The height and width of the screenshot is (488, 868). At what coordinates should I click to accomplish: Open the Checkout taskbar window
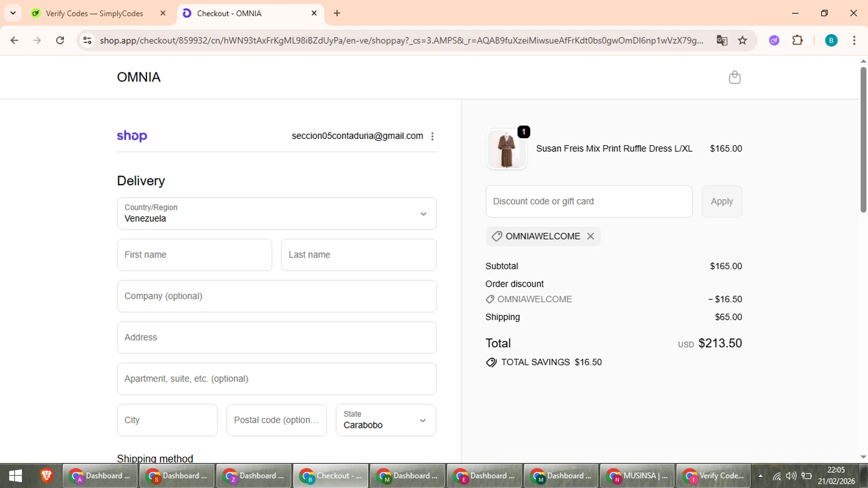click(330, 476)
